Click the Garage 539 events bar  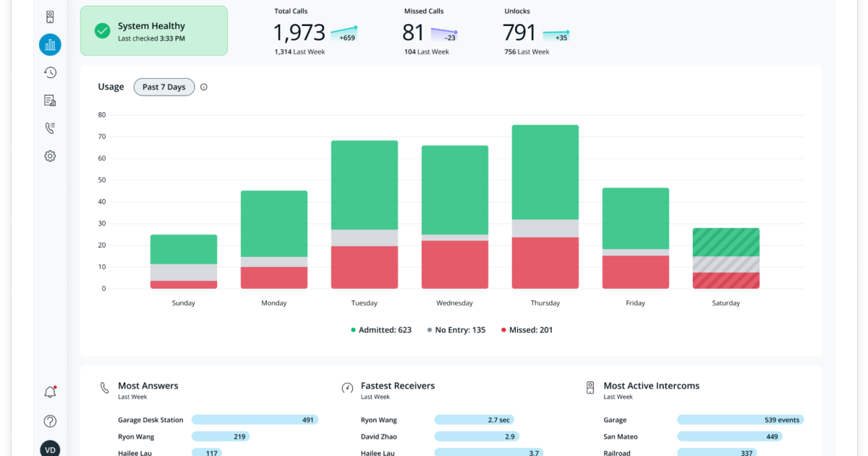click(741, 420)
